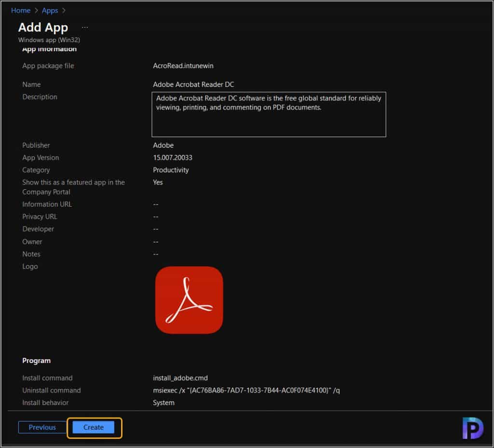Image resolution: width=494 pixels, height=448 pixels.
Task: Select the name value Adobe Acrobat Reader DC
Action: pos(193,84)
